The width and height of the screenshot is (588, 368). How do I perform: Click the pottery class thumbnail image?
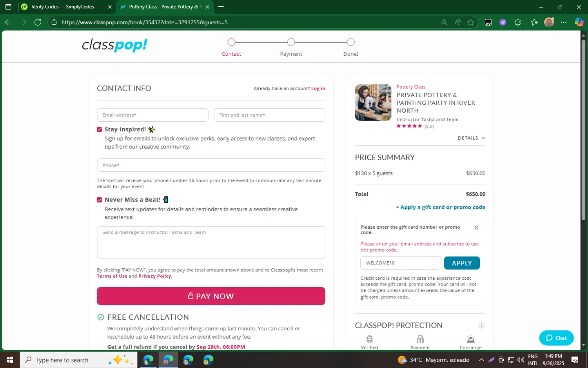tap(373, 102)
